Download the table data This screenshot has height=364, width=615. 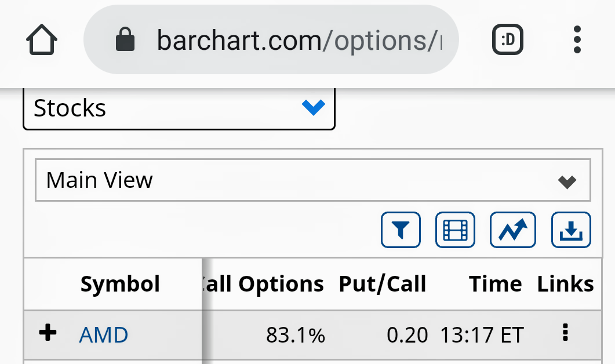[x=571, y=230]
